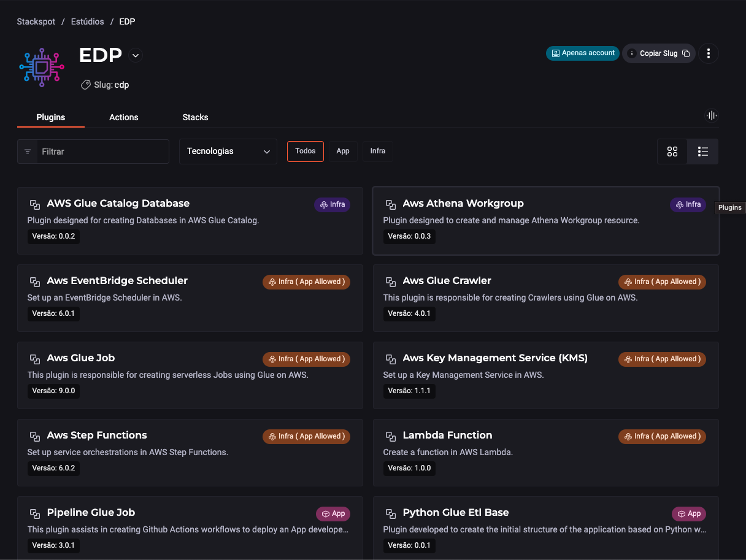746x560 pixels.
Task: Select the Todos filter
Action: point(306,151)
